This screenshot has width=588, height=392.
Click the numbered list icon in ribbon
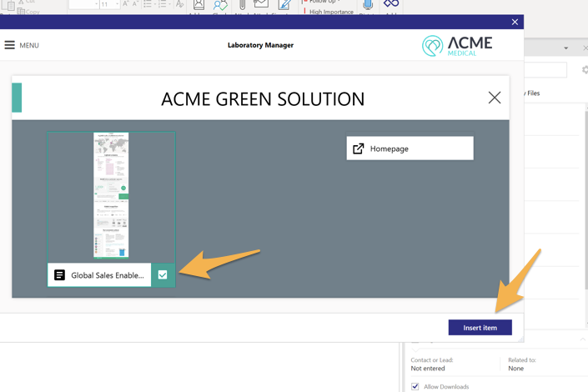(163, 3)
